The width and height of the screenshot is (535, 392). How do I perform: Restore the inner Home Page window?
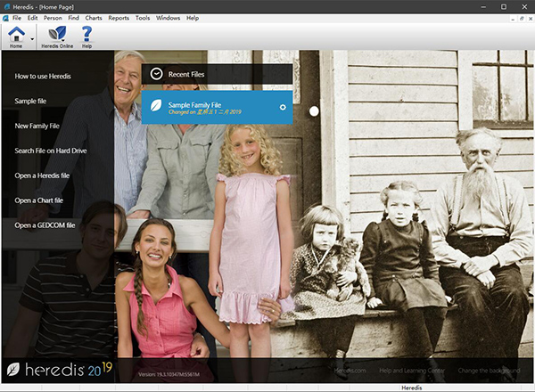point(522,19)
